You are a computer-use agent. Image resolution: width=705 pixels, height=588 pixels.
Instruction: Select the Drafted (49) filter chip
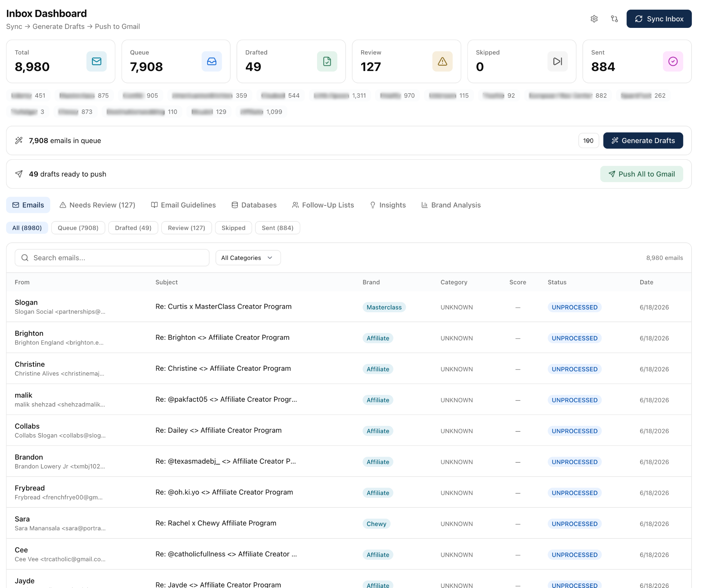tap(133, 228)
